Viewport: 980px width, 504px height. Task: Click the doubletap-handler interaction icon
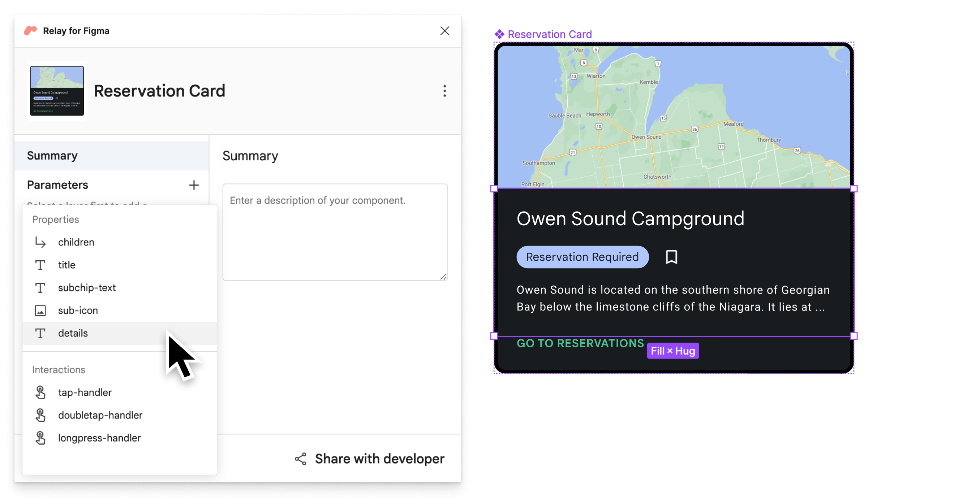coord(40,414)
